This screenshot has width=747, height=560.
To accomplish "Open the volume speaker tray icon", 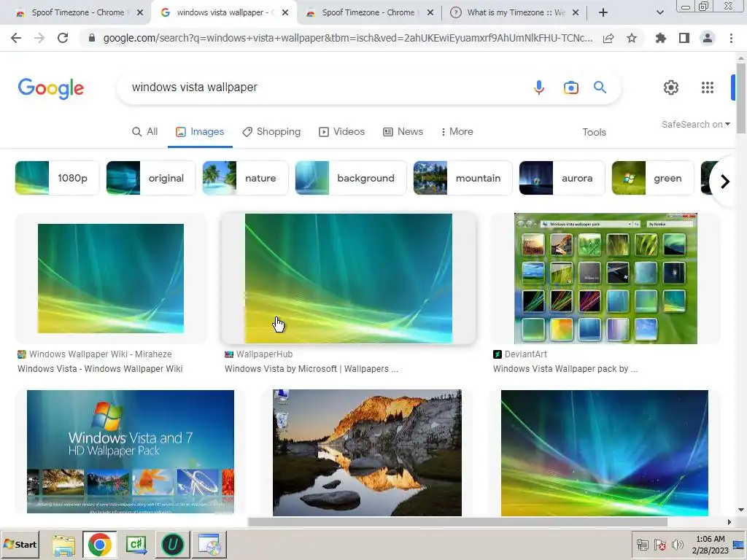I will 677,545.
